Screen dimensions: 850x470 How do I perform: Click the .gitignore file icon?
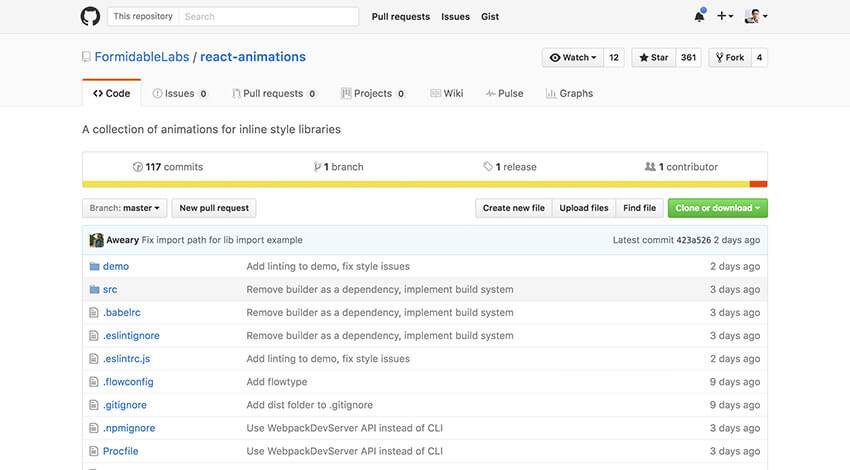[94, 405]
